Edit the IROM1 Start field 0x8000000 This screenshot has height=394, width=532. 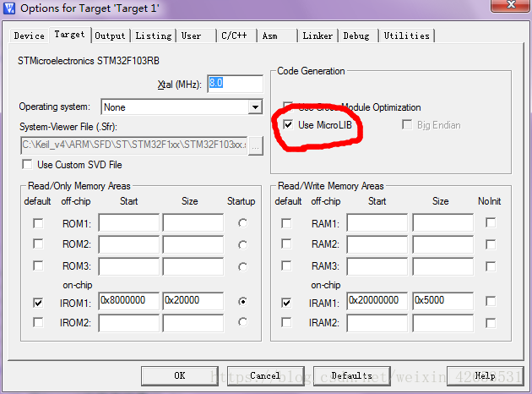pyautogui.click(x=129, y=301)
